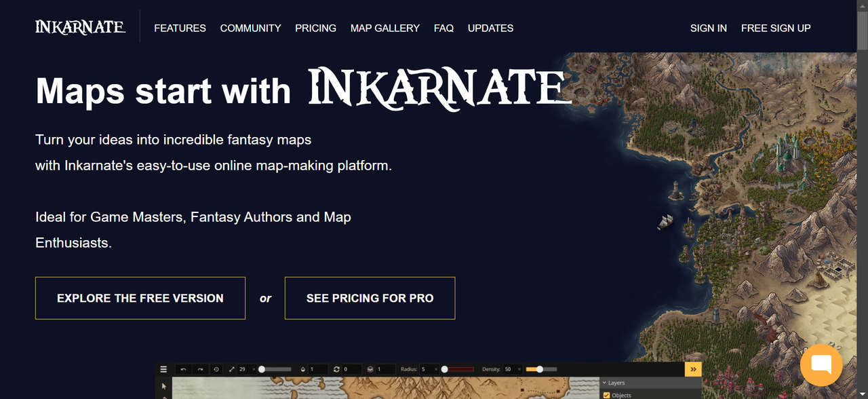Toggle the Objects layer checkbox
This screenshot has width=868, height=399.
(x=606, y=396)
